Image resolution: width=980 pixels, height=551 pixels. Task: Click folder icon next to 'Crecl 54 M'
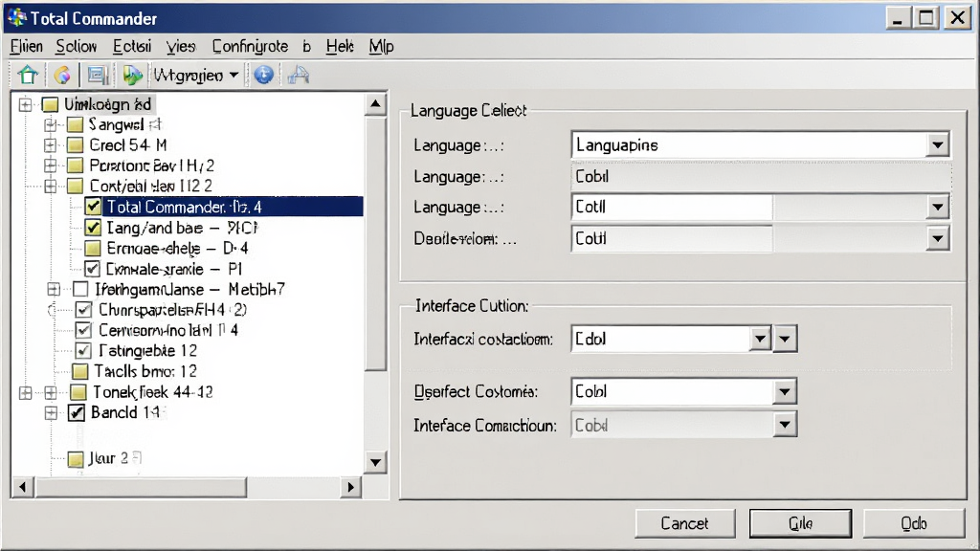coord(75,145)
